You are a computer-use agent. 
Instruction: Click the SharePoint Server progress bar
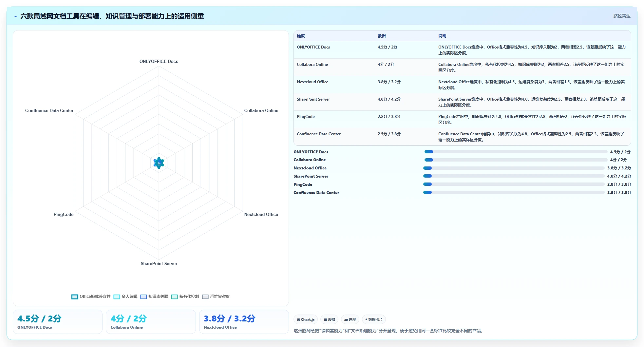(x=514, y=176)
